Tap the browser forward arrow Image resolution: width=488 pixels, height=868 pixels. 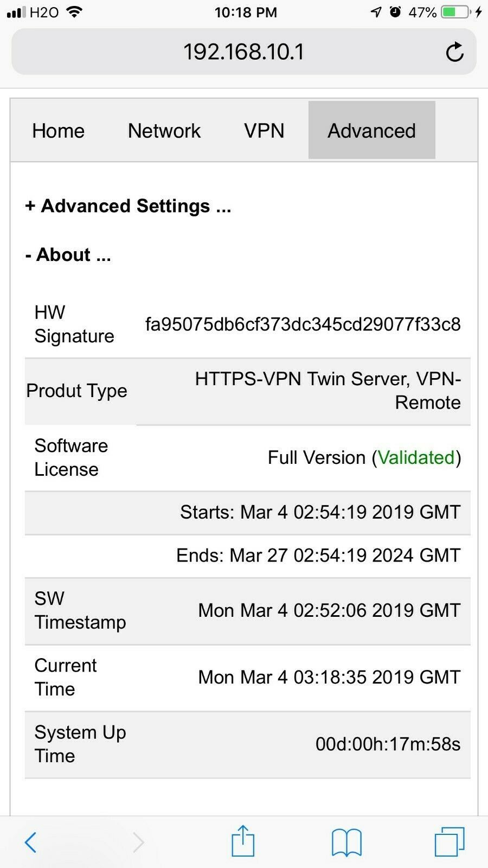(x=138, y=842)
